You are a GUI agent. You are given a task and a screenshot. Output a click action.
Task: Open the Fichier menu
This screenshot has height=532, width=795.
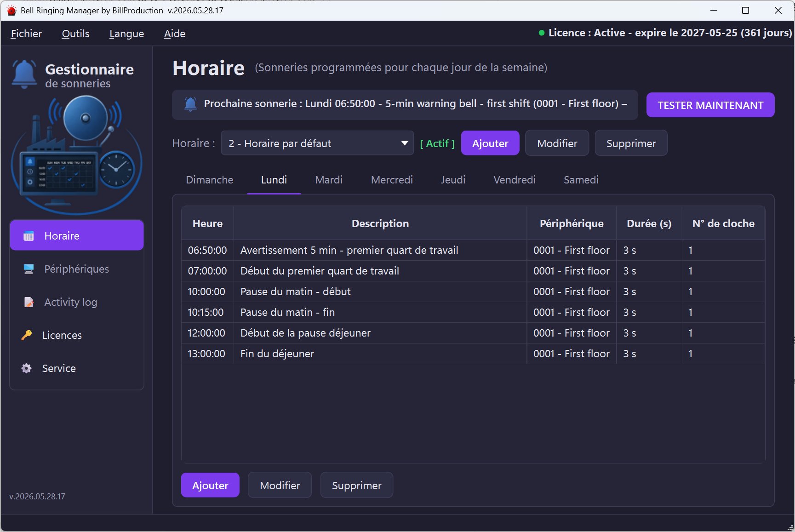26,34
